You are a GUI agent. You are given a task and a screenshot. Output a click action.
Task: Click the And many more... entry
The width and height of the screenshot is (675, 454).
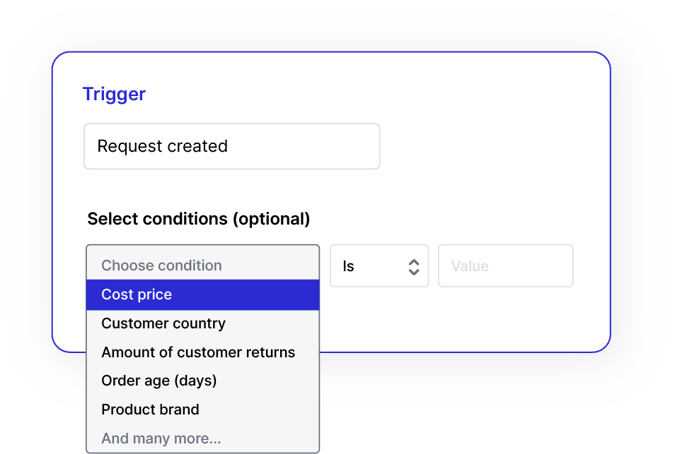tap(161, 438)
